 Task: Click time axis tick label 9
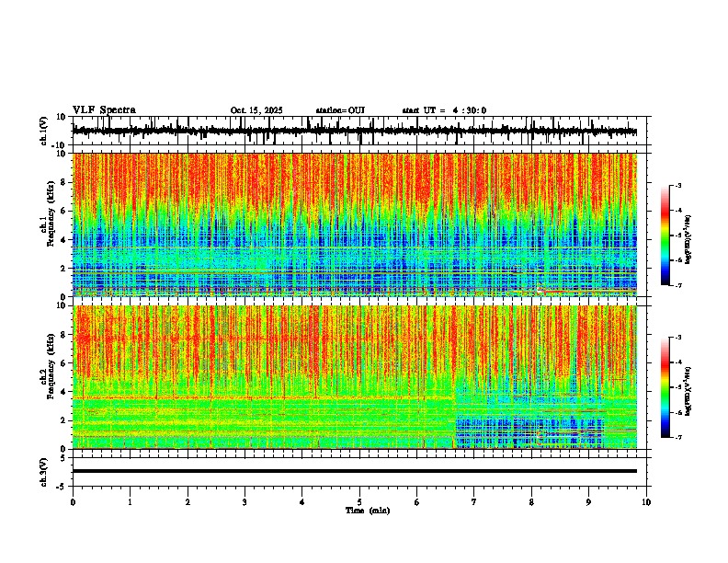588,502
